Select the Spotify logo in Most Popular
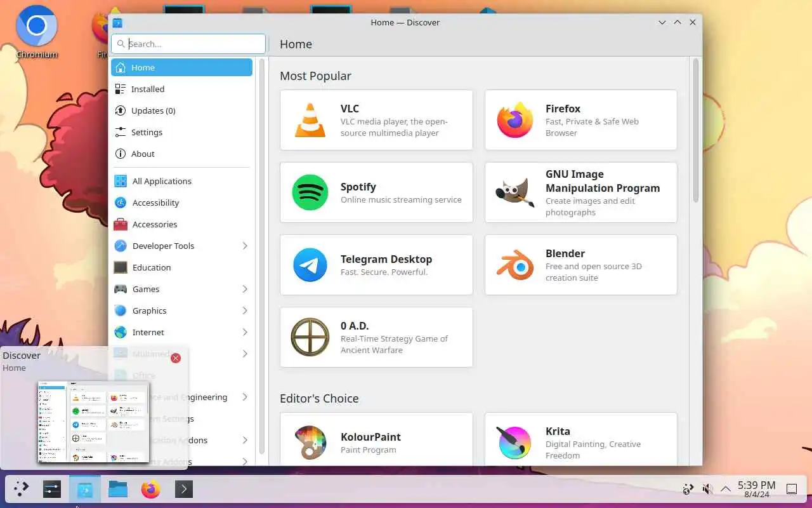Image resolution: width=812 pixels, height=508 pixels. click(x=310, y=192)
